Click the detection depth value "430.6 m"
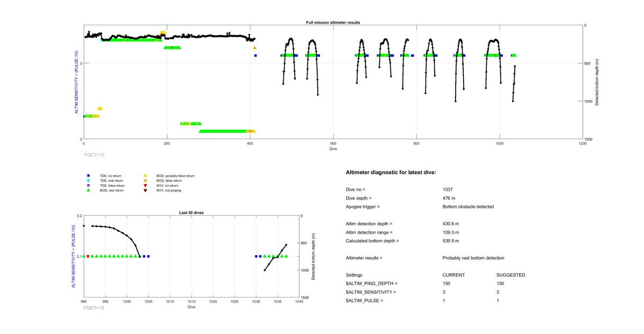 click(x=451, y=224)
